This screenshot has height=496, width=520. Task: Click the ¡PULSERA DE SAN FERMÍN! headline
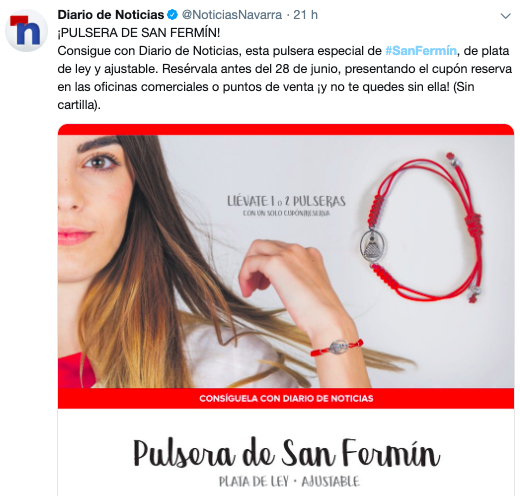click(x=139, y=33)
